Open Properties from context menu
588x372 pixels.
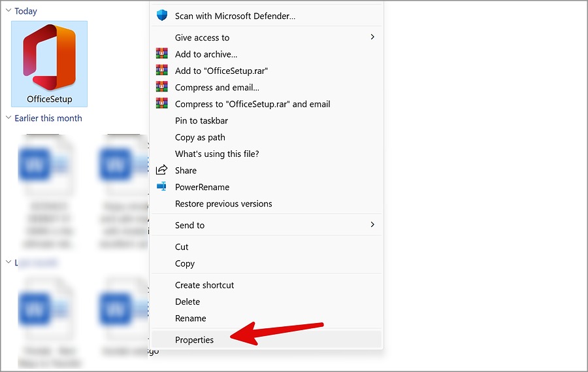tap(267, 339)
